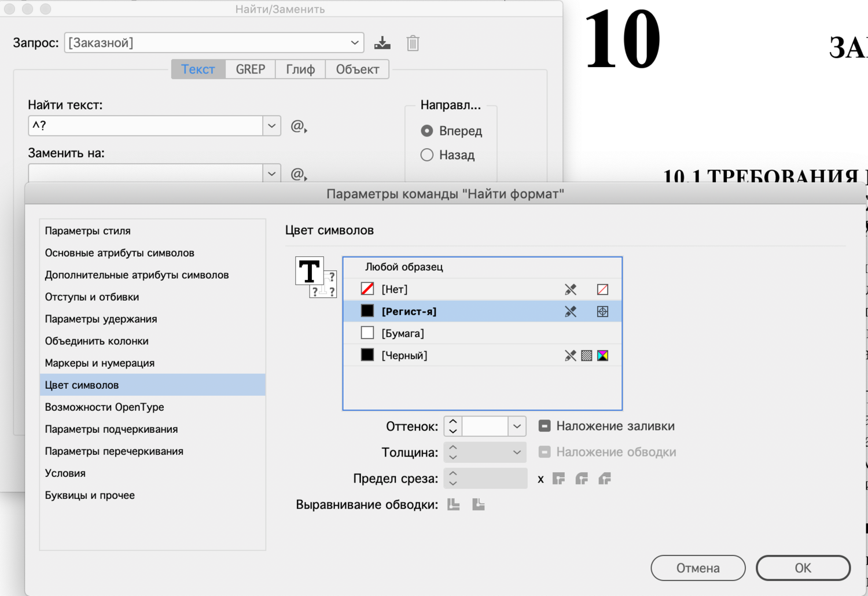Click the Заменить на input field
Viewport: 868px width, 596px height.
coord(146,174)
